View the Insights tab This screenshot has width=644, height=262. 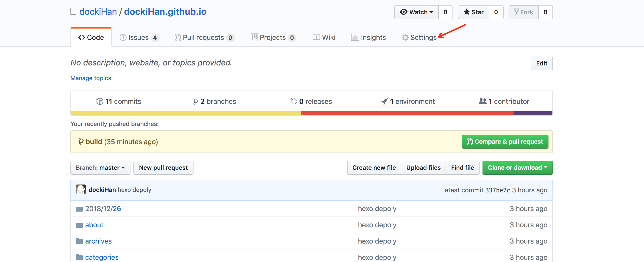369,37
